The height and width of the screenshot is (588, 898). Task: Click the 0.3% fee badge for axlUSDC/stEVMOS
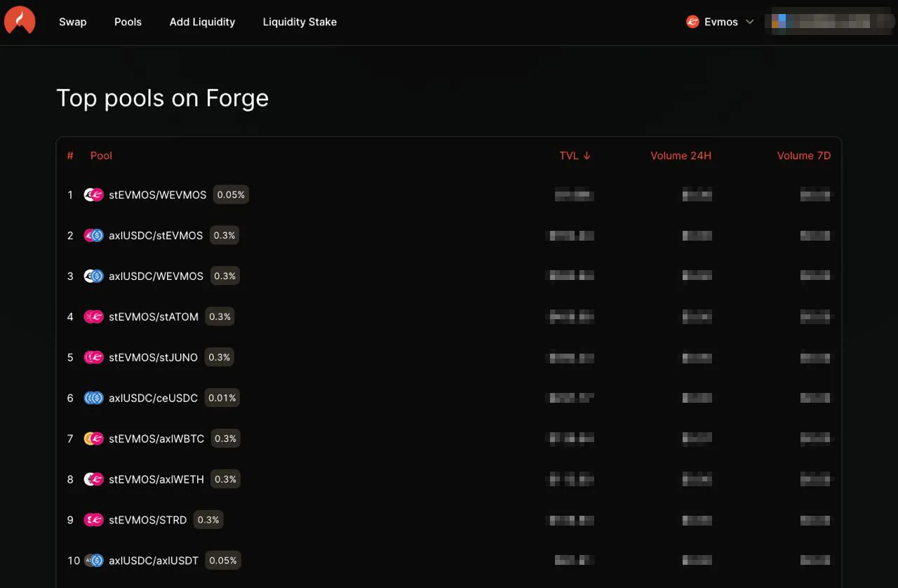[224, 236]
